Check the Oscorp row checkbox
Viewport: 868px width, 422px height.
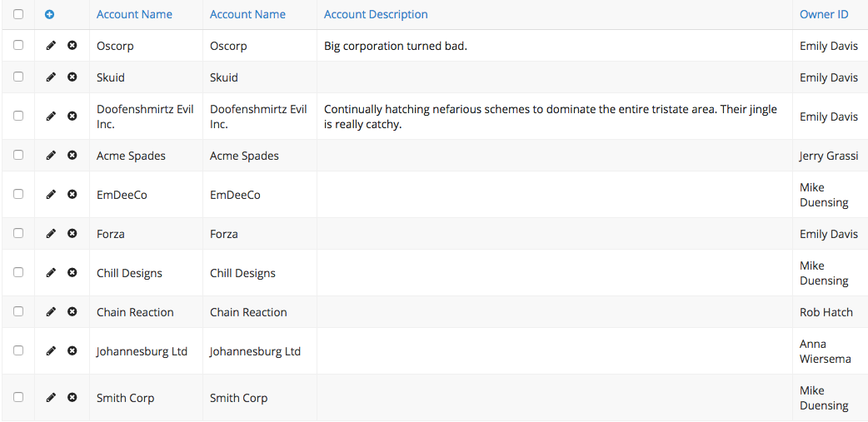pyautogui.click(x=18, y=45)
